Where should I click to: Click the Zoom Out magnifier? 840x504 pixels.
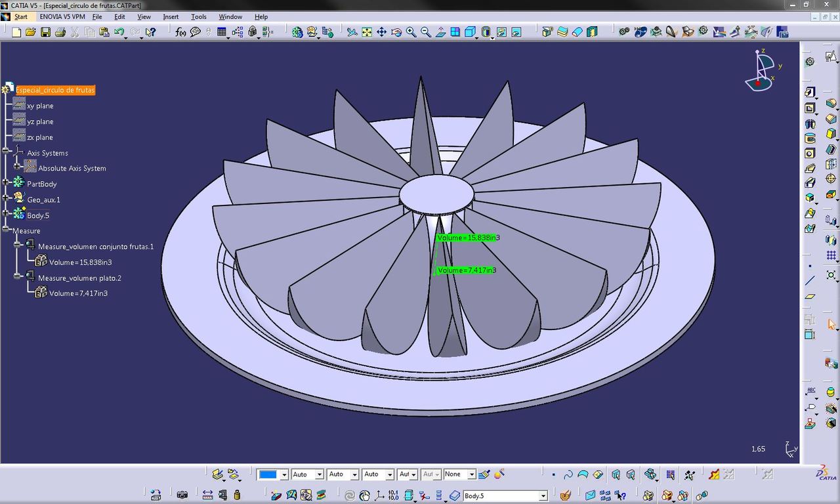(425, 31)
